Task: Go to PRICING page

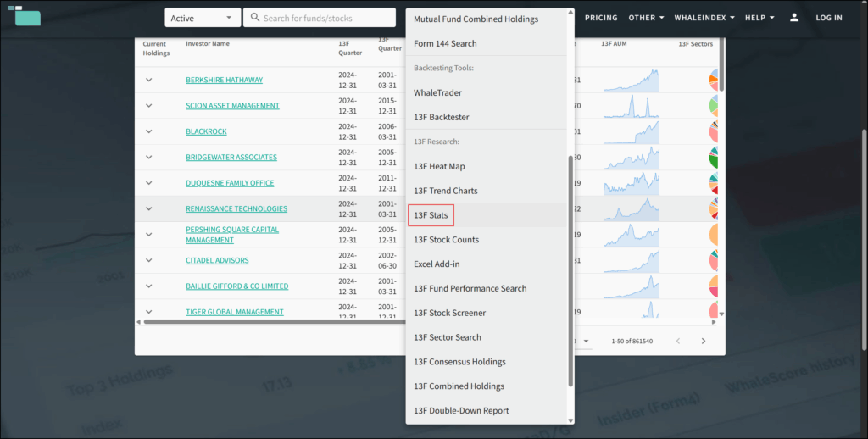Action: pos(601,18)
